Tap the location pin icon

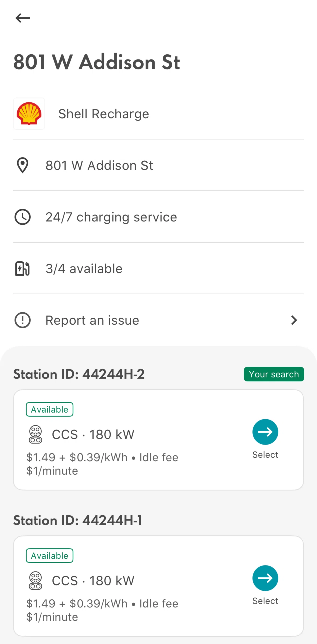click(x=23, y=165)
